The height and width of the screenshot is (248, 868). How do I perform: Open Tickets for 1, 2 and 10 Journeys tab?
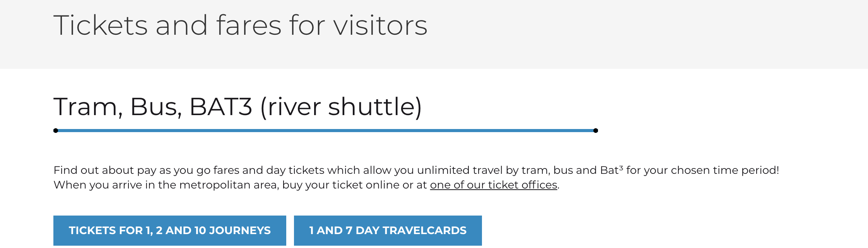point(170,231)
